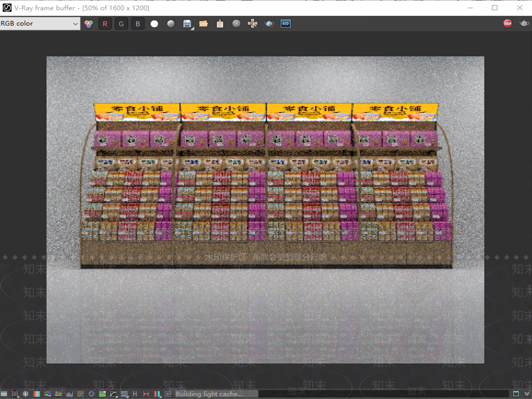This screenshot has height=399, width=532.
Task: Open the RGB color channel dropdown
Action: coord(40,24)
